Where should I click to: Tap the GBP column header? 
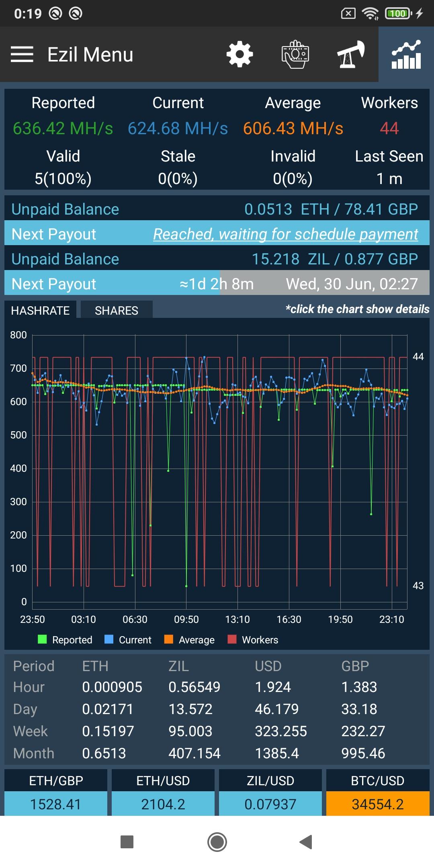(355, 666)
